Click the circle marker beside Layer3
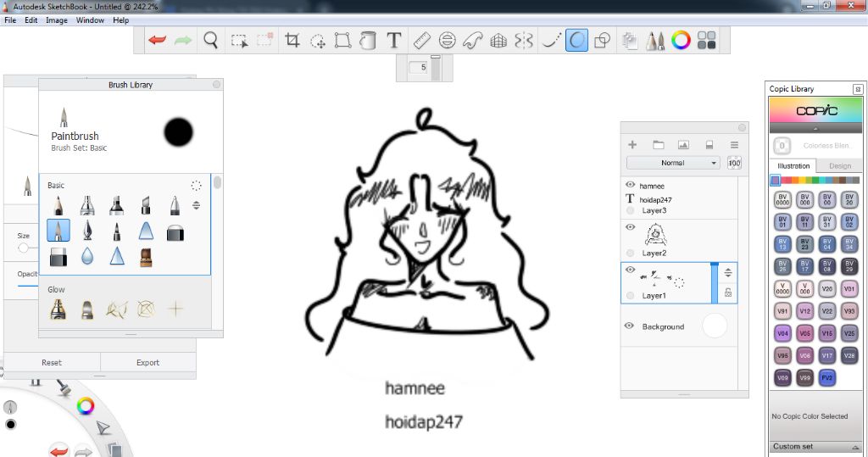 tap(630, 210)
